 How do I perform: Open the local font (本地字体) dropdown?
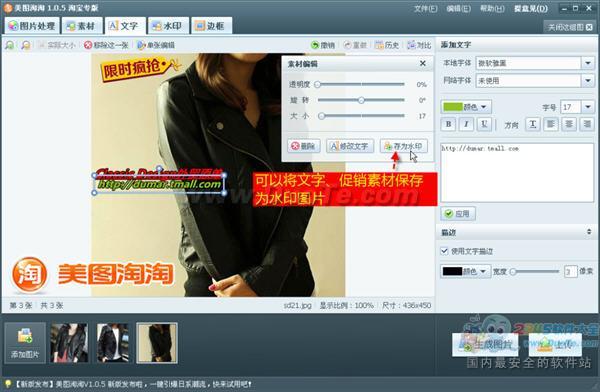588,63
